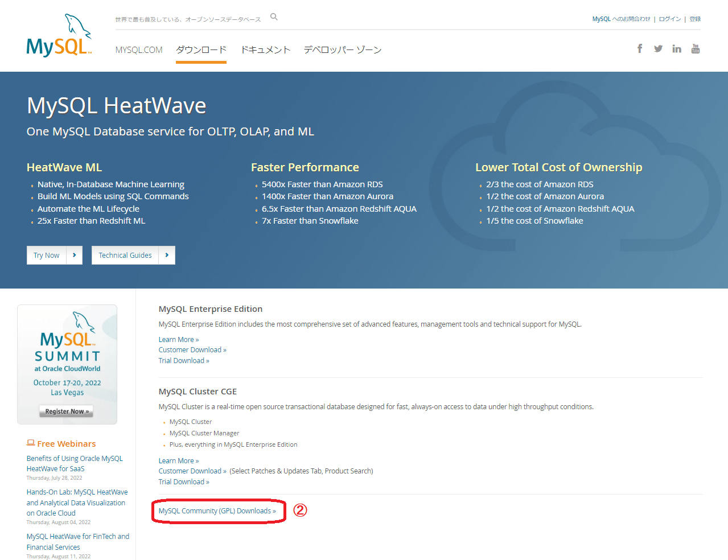Open MySQL's Twitter page icon
Viewport: 728px width, 560px height.
(x=658, y=48)
